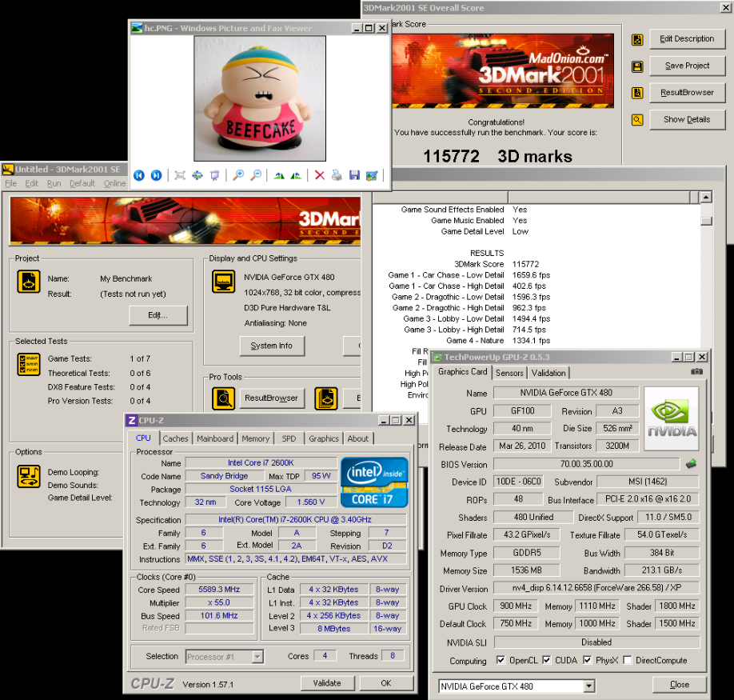The image size is (734, 700).
Task: Click System Info button
Action: [272, 346]
